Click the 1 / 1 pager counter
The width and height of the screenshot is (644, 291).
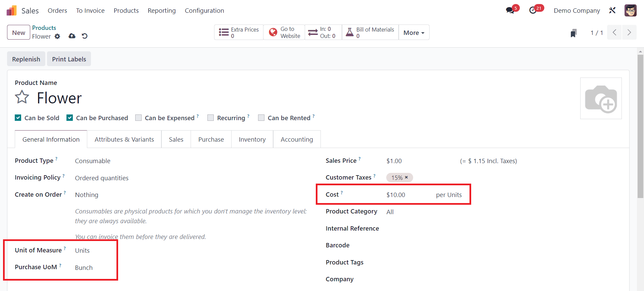click(x=597, y=33)
